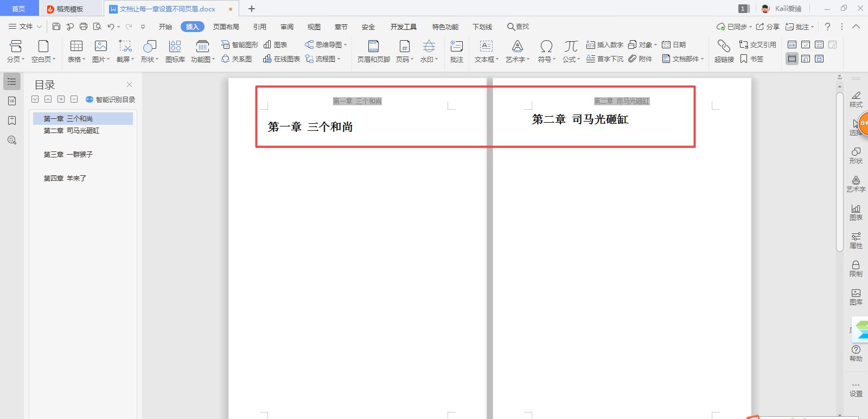Insert date (日期)
The image size is (868, 419).
(674, 45)
